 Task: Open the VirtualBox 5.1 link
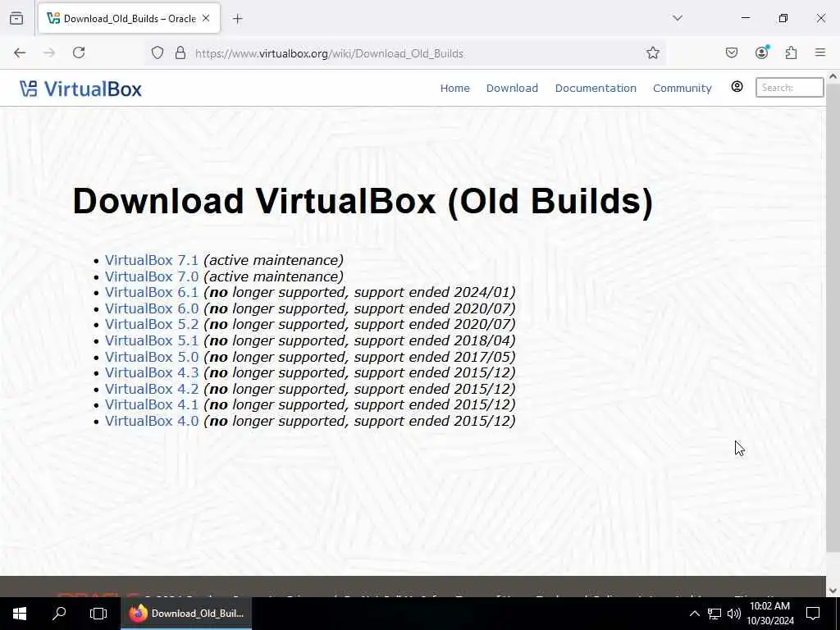[x=152, y=340]
